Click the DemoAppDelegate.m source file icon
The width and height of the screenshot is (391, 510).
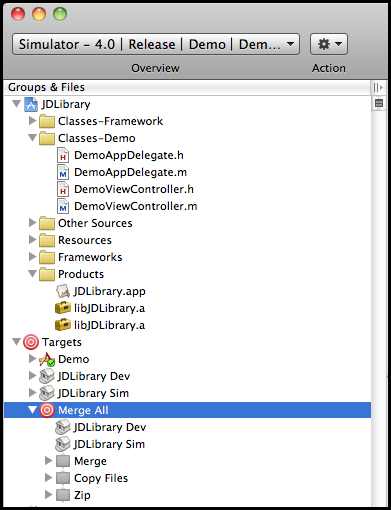[x=63, y=172]
